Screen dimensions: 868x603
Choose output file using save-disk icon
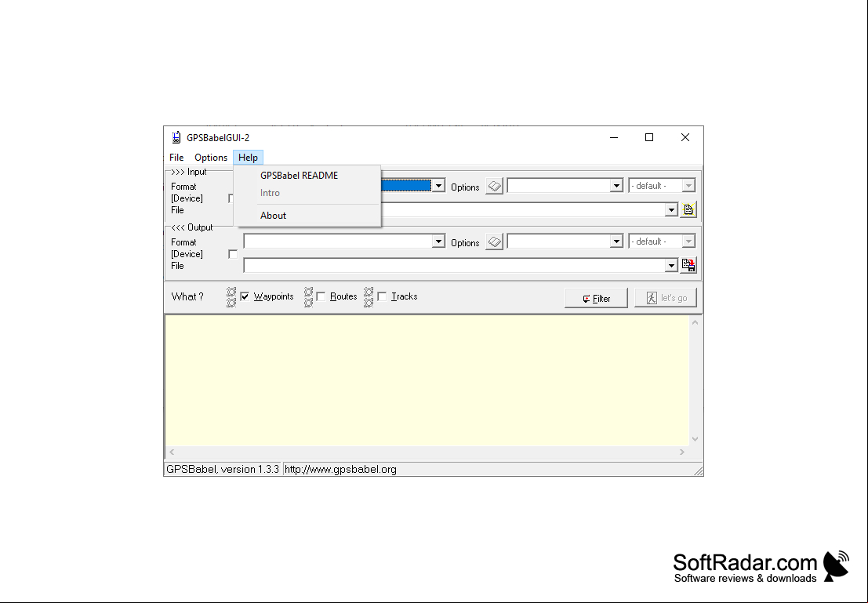pos(688,265)
